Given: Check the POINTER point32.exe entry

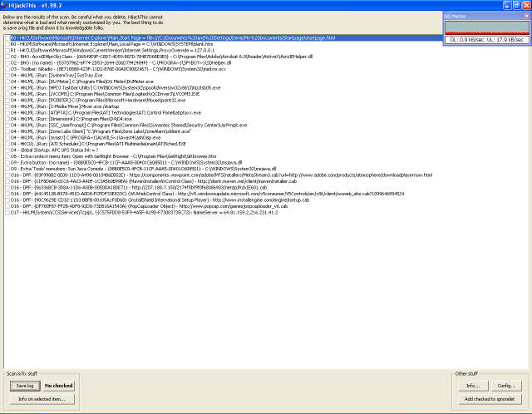Looking at the screenshot, I should coord(7,100).
